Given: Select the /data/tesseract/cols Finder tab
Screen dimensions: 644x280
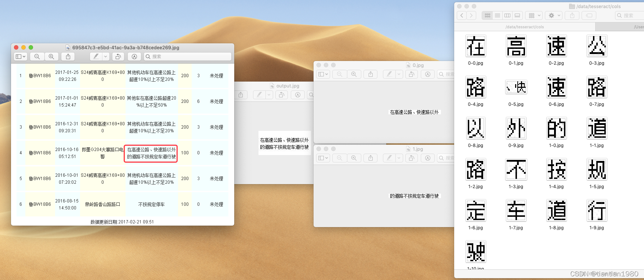Looking at the screenshot, I should tap(525, 27).
